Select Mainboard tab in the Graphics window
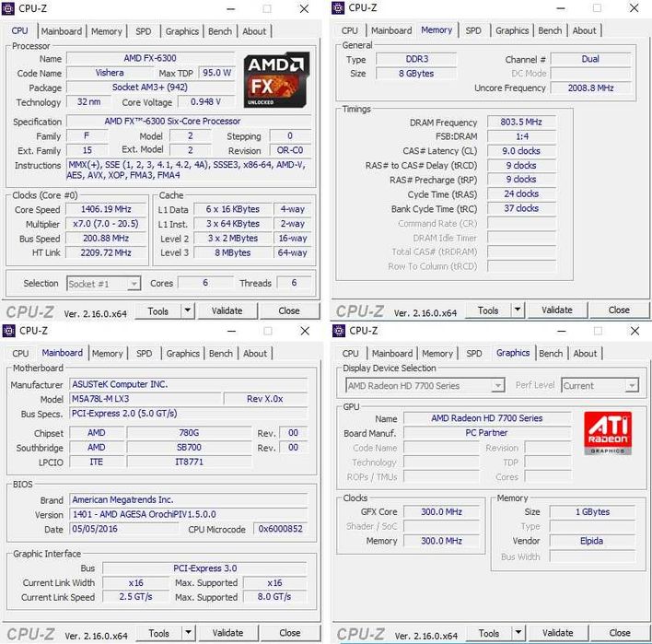 pyautogui.click(x=392, y=353)
